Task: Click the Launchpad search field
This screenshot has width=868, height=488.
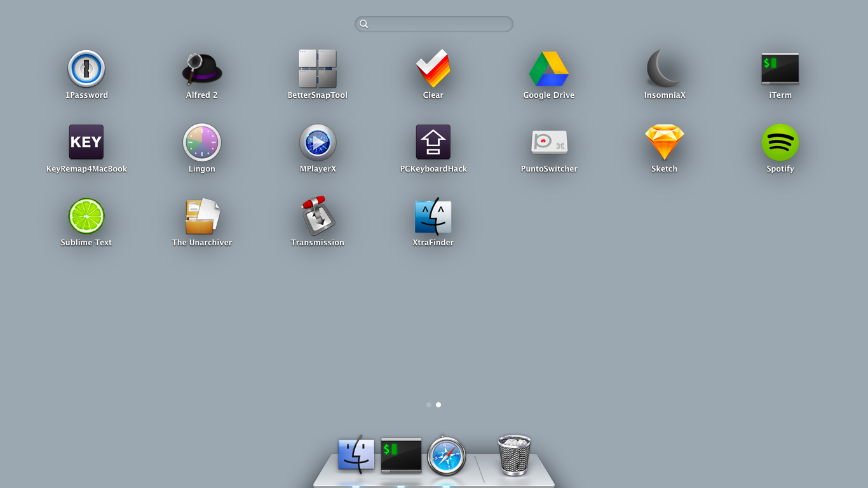Action: [x=434, y=24]
